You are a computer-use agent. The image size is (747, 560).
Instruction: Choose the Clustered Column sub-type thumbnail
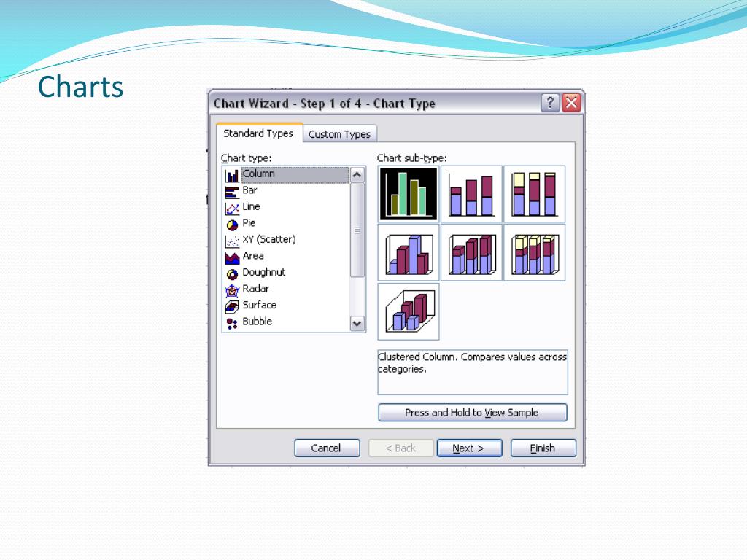(x=409, y=193)
